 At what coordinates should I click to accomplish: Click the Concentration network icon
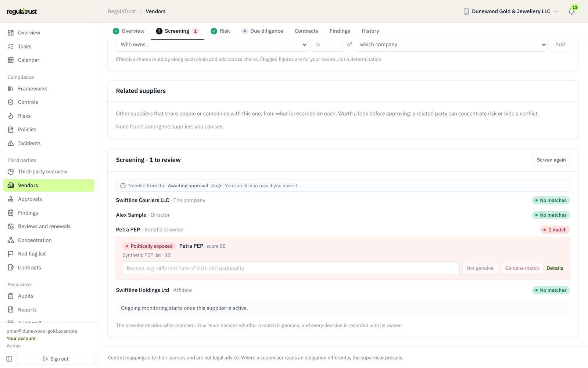(x=11, y=240)
